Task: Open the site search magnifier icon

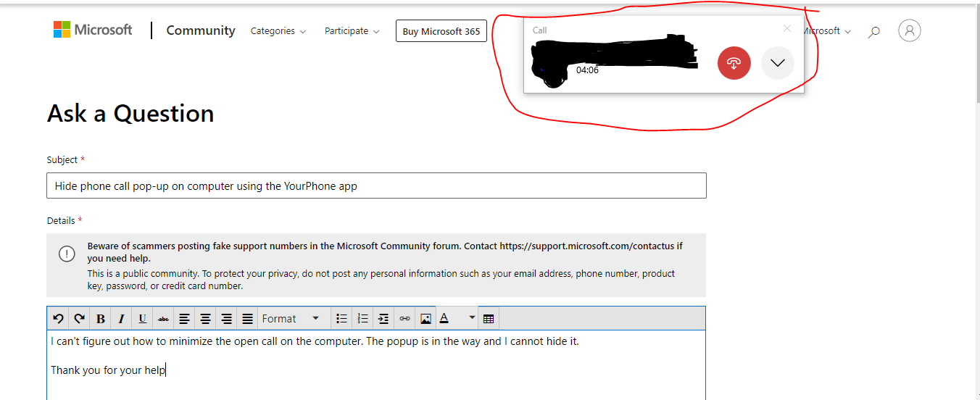Action: 874,31
